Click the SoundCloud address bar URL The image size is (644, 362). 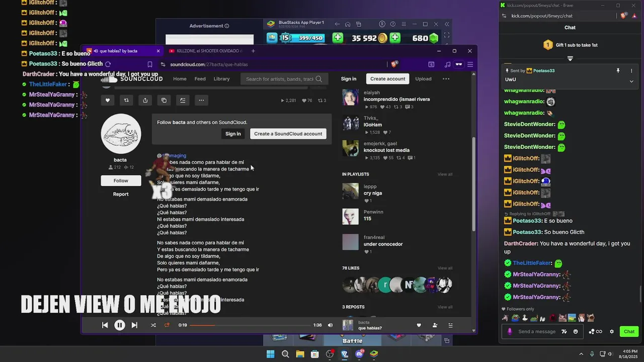tap(209, 64)
